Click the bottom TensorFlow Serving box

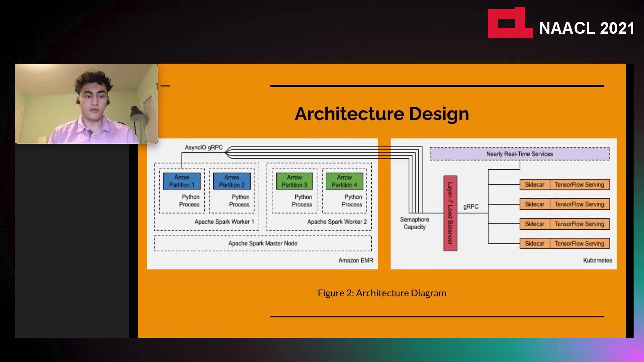(579, 244)
